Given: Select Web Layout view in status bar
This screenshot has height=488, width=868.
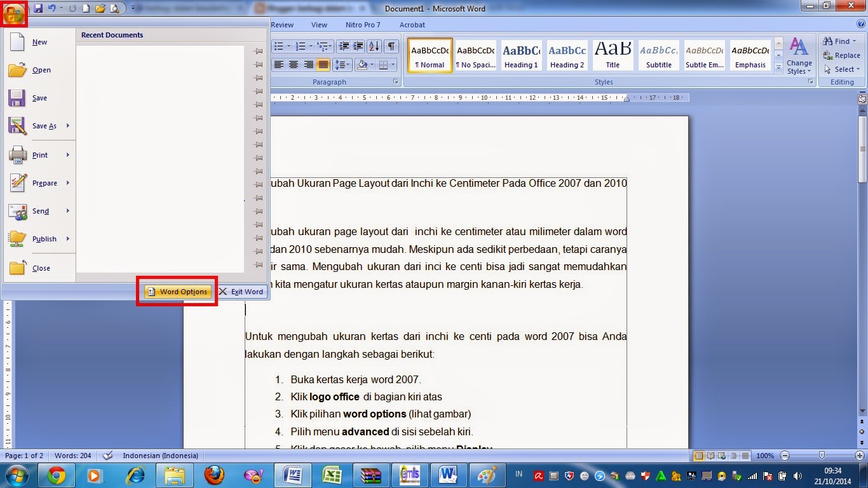Looking at the screenshot, I should (x=722, y=456).
